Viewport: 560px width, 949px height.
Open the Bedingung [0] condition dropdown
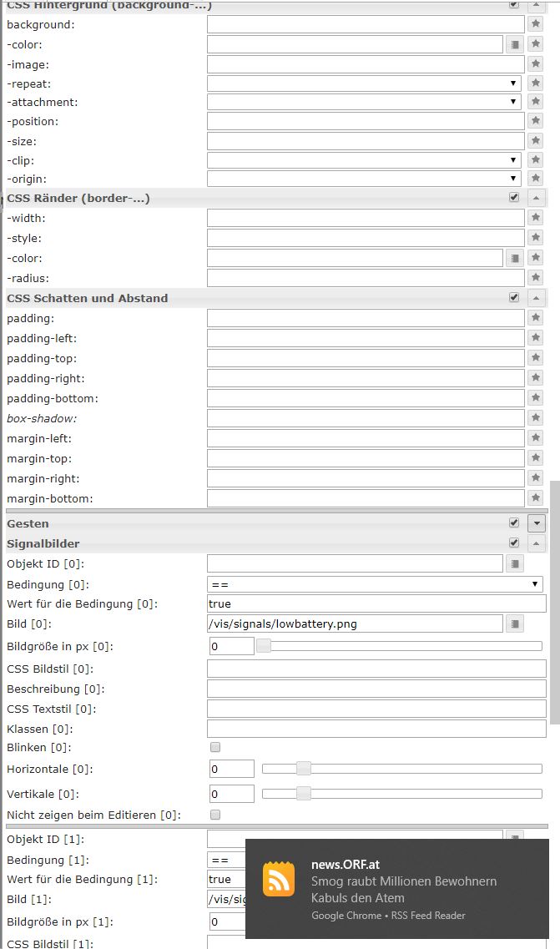click(375, 584)
